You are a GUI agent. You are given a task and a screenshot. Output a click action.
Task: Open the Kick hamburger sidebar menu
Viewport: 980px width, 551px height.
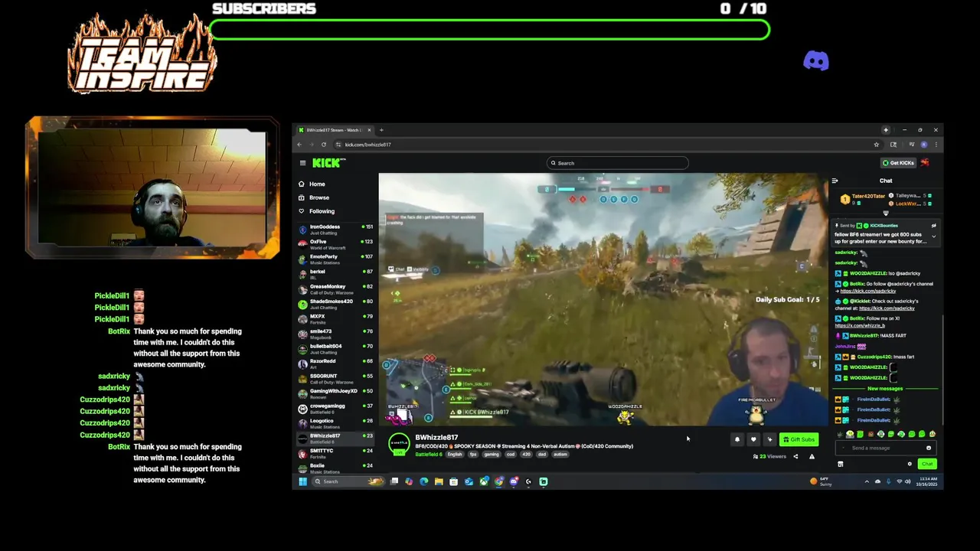tap(302, 163)
